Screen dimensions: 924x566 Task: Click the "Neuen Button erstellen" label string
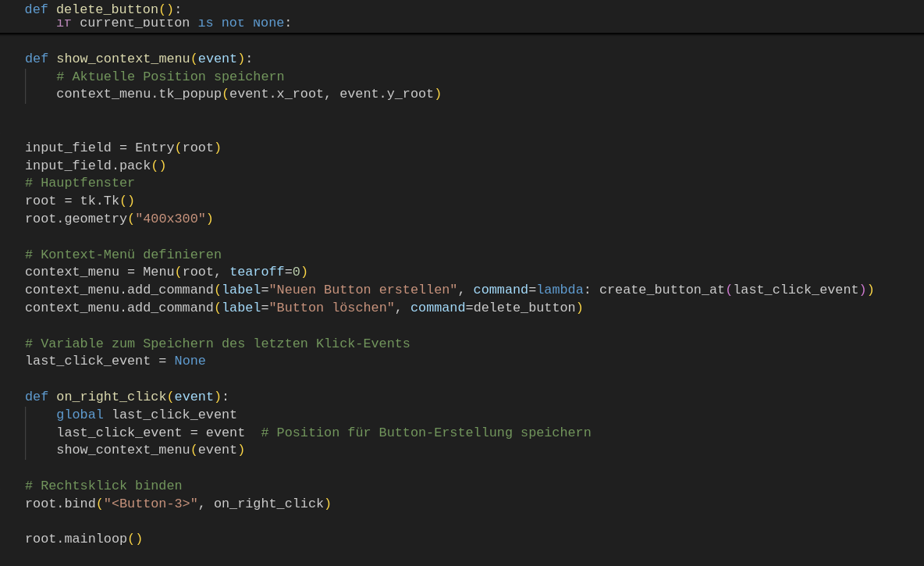pyautogui.click(x=361, y=290)
